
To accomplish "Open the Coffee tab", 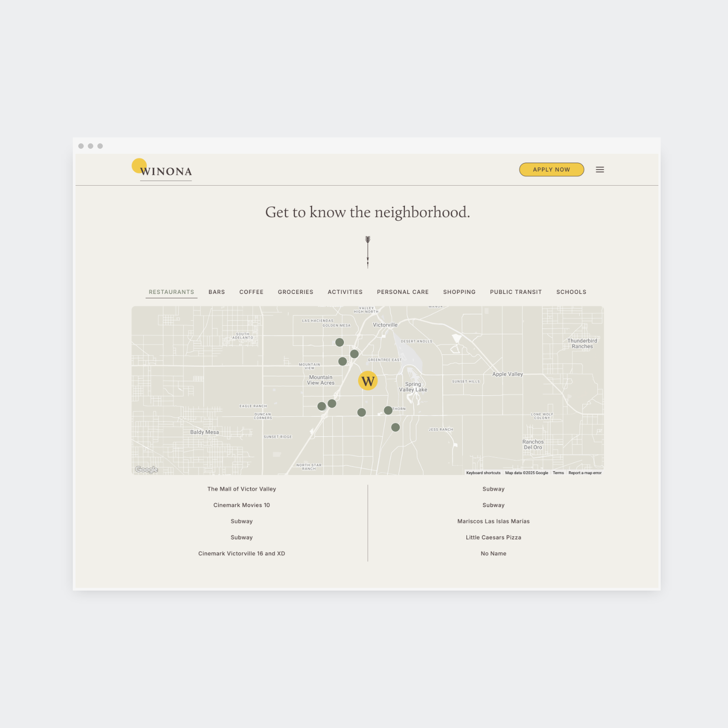I will click(x=251, y=292).
